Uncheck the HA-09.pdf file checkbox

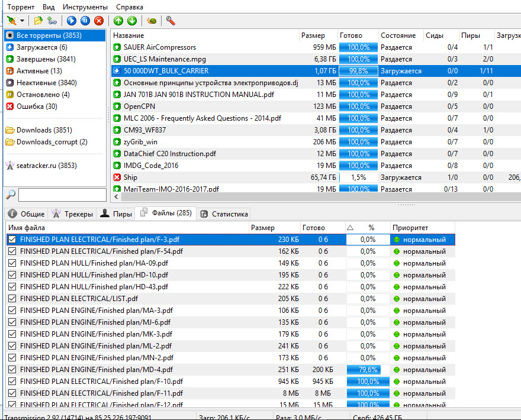click(x=12, y=263)
